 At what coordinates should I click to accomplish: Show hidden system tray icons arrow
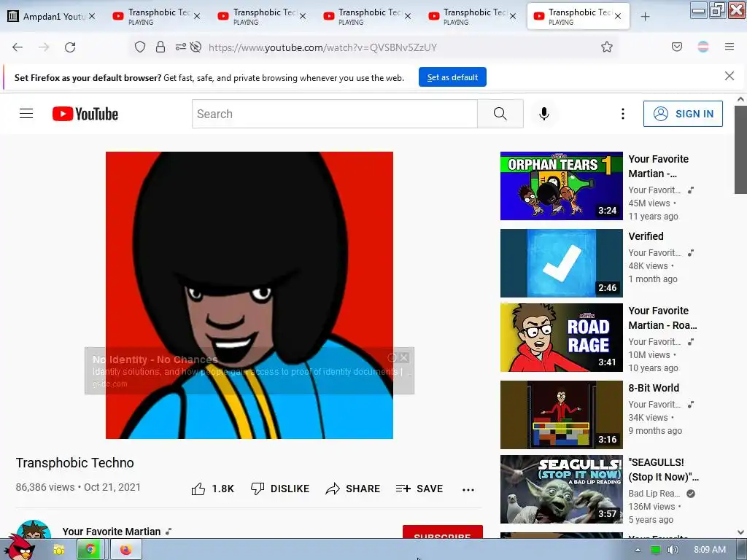(x=638, y=550)
